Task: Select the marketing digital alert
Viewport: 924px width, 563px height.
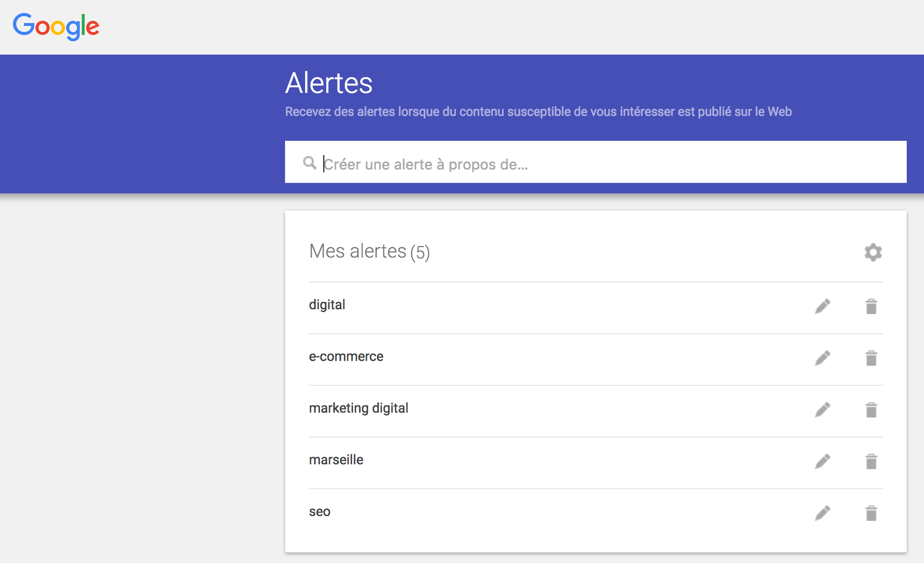Action: 359,408
